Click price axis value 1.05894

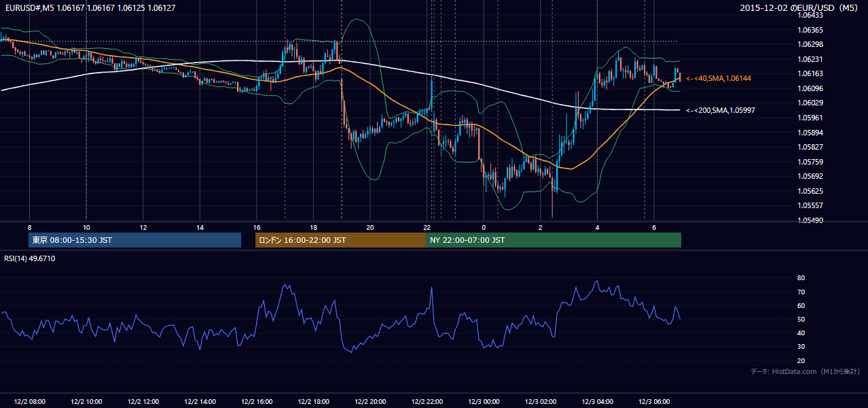[810, 132]
